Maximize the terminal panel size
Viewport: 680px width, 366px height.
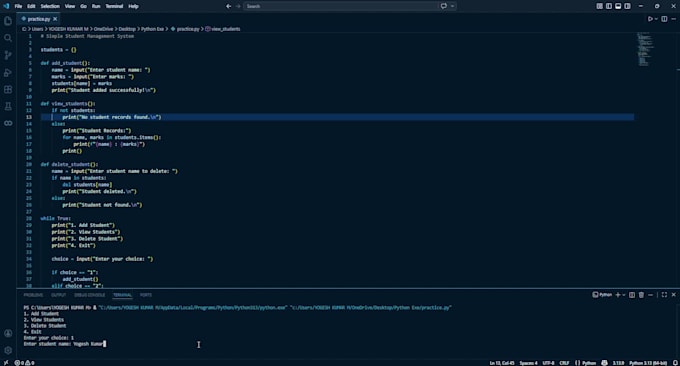[x=664, y=295]
